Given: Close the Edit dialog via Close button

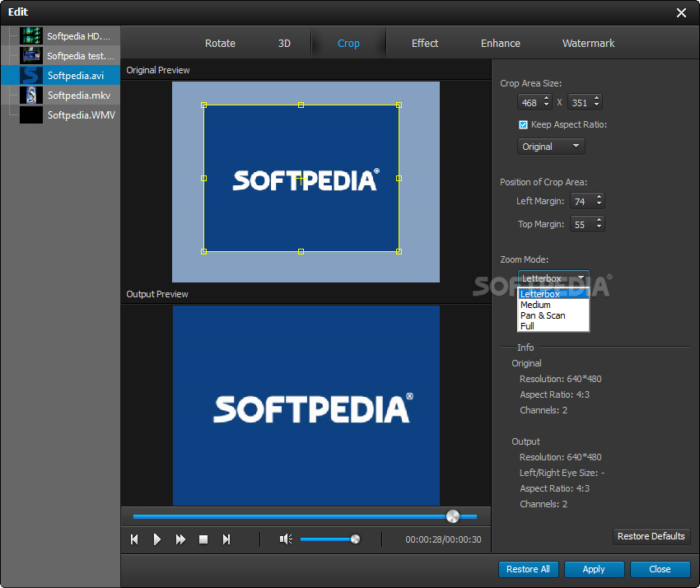Looking at the screenshot, I should (660, 569).
